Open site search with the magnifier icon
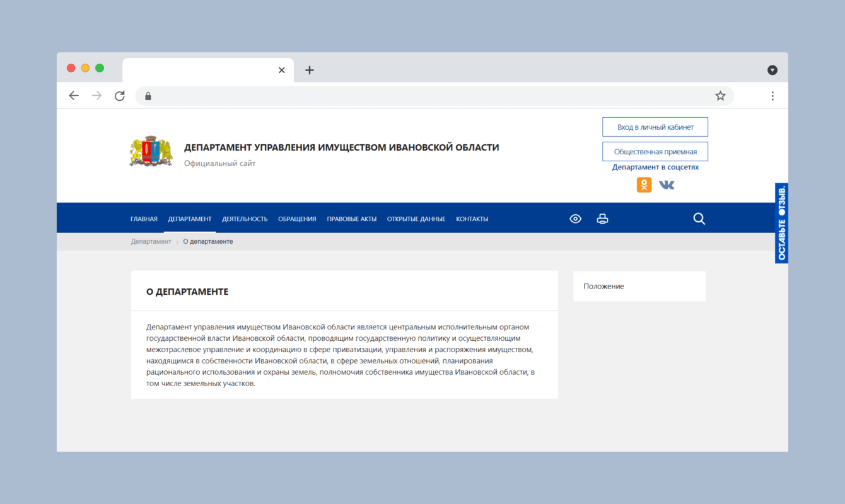This screenshot has height=504, width=845. pyautogui.click(x=699, y=219)
